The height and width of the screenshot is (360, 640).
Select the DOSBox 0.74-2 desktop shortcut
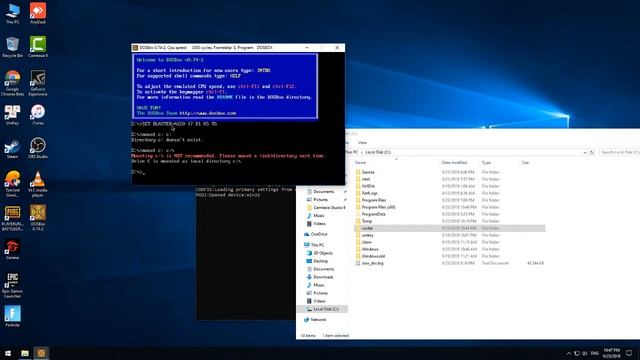click(38, 218)
